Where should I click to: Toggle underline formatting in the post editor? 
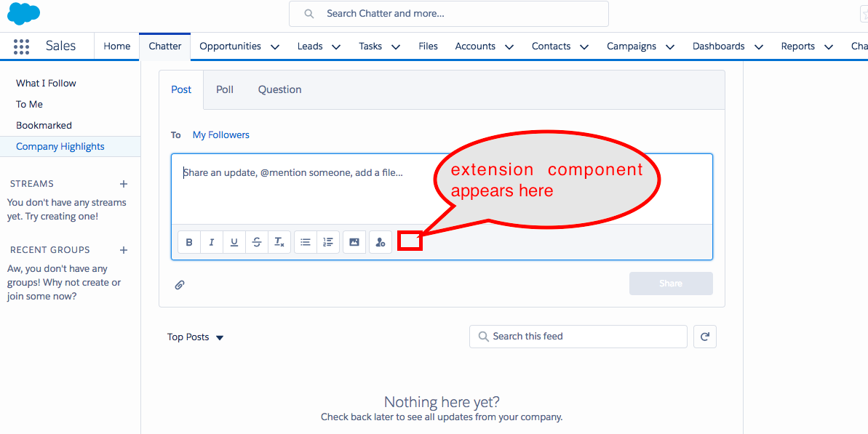(234, 242)
